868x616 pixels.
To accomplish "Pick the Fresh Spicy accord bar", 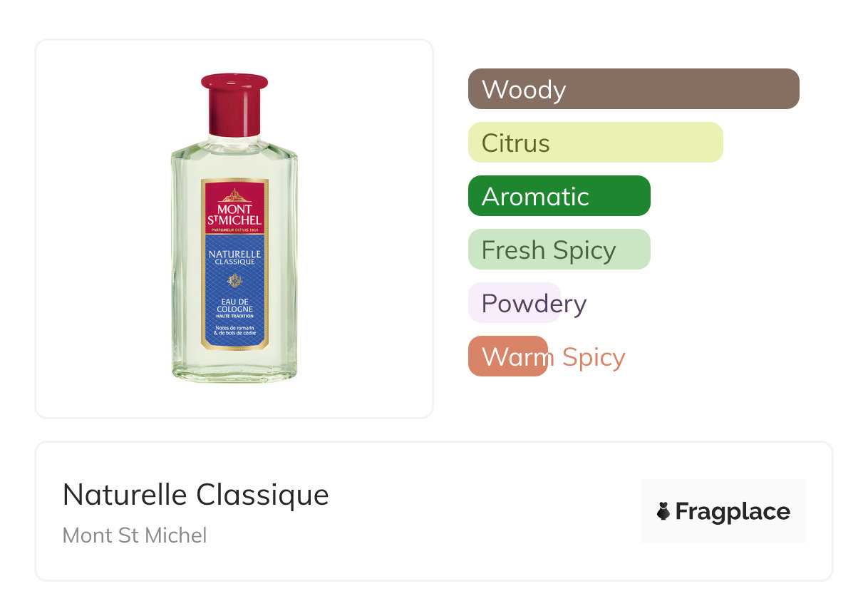I will (x=559, y=250).
